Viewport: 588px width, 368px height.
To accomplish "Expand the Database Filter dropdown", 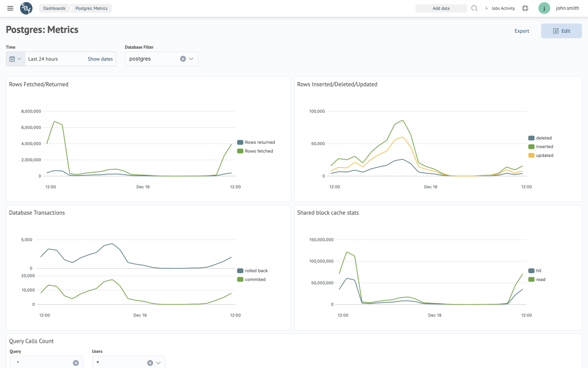I will [191, 59].
